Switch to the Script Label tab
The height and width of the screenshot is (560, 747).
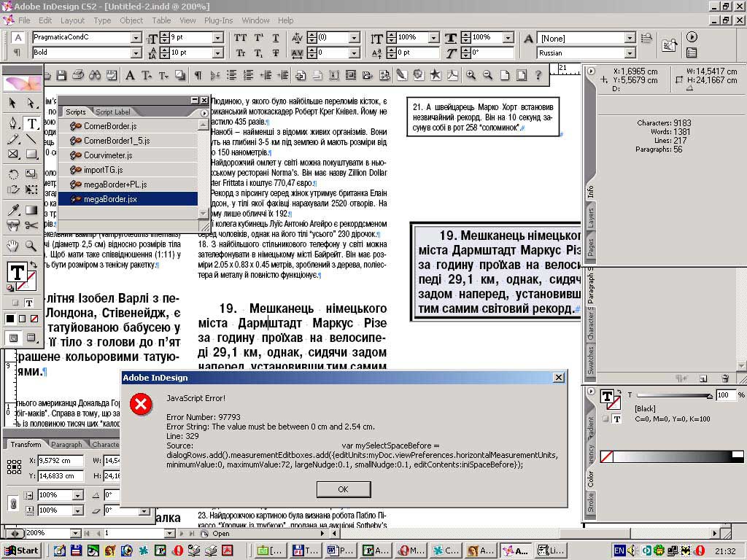(113, 112)
